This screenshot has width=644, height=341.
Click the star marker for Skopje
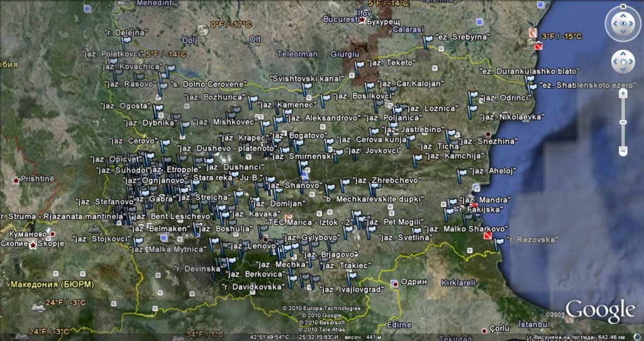(33, 245)
